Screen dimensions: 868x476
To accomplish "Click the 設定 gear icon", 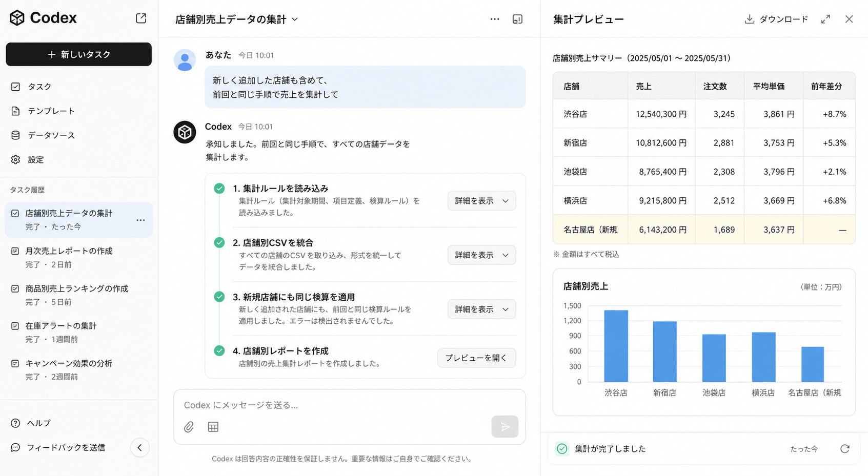I will pyautogui.click(x=15, y=159).
